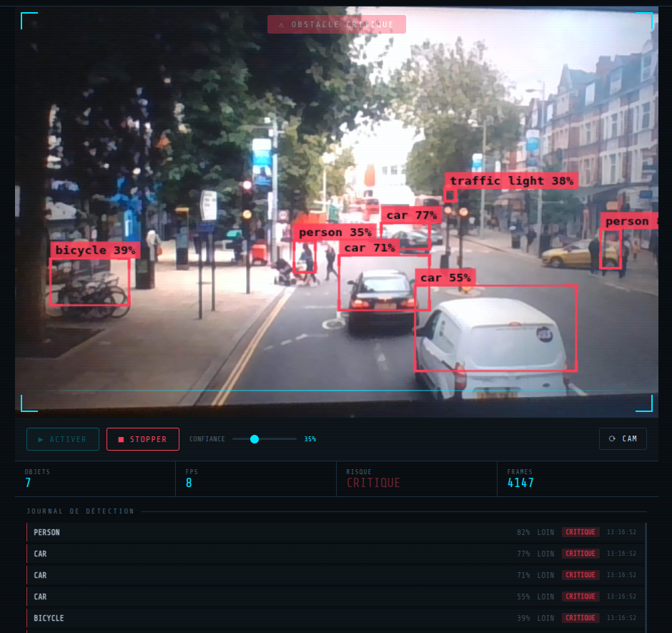The height and width of the screenshot is (633, 672).
Task: Select the BICYCLE row in the journal
Action: point(335,618)
